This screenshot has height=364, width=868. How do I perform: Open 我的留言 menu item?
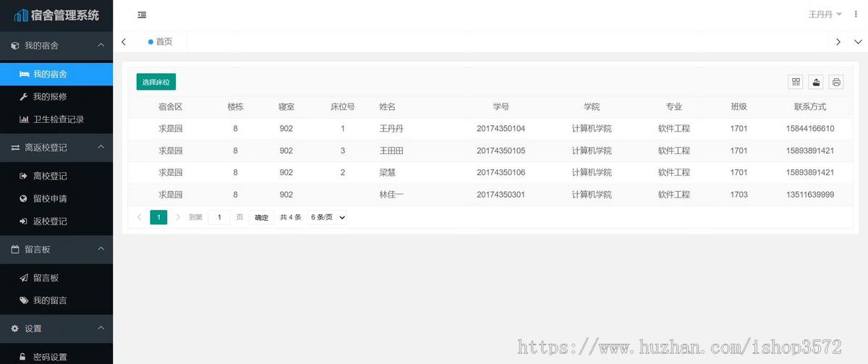click(56, 300)
